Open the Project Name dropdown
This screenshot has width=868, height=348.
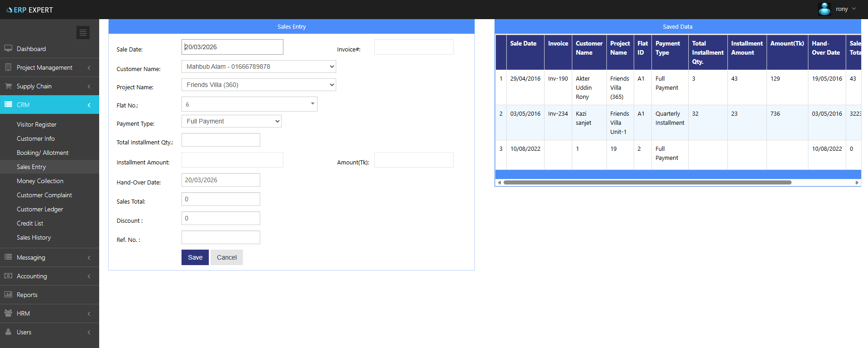pos(258,85)
